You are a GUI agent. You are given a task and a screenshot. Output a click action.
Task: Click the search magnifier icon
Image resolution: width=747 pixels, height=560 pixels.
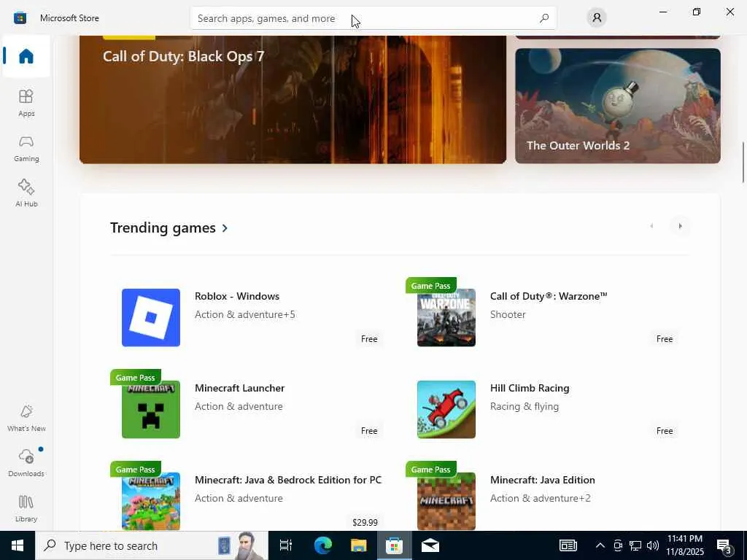tap(544, 18)
